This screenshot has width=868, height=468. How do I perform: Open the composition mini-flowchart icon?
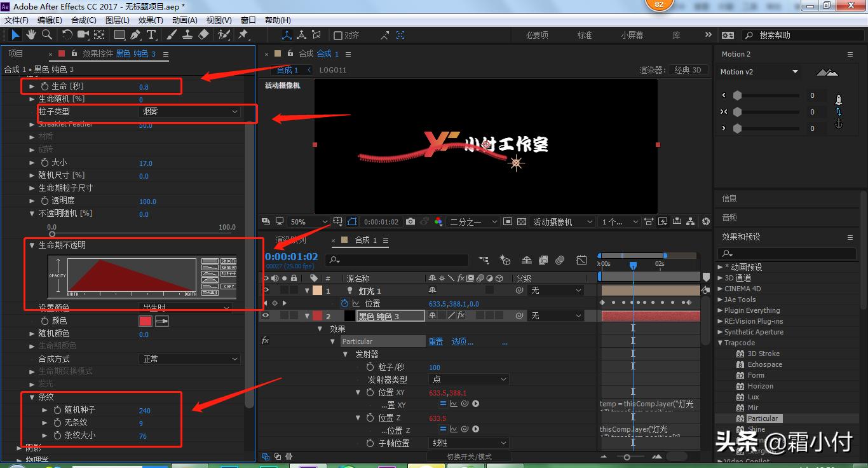(x=484, y=260)
